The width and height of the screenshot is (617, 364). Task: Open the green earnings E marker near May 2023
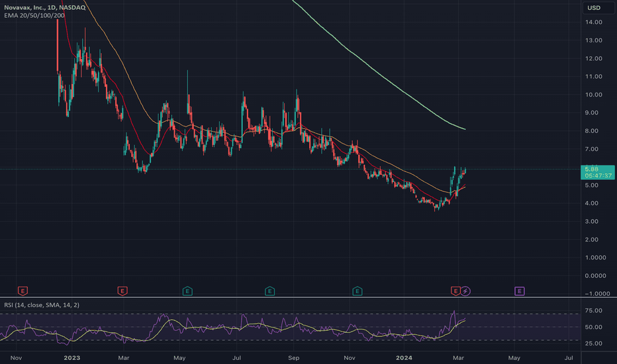coord(187,291)
